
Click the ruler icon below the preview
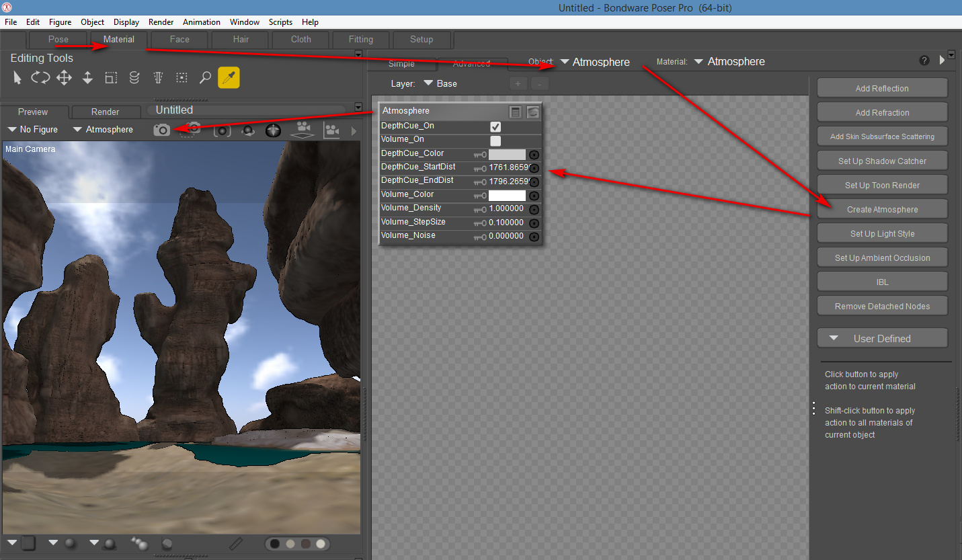(236, 543)
